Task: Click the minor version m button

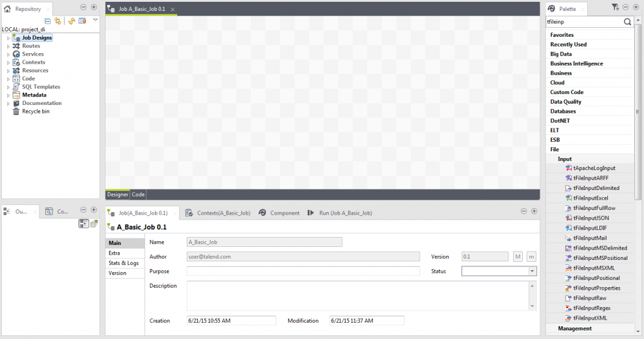Action: tap(531, 256)
